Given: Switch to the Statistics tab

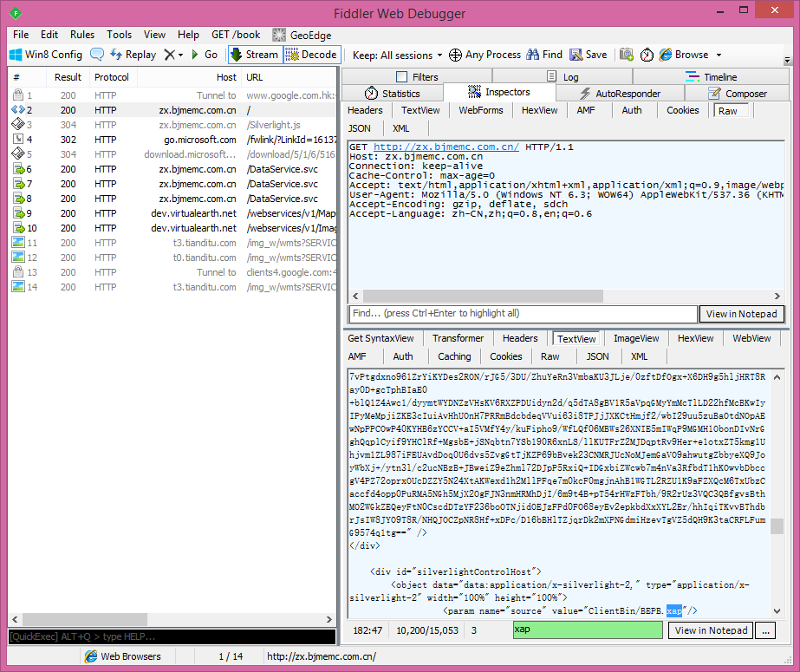Looking at the screenshot, I should point(392,94).
